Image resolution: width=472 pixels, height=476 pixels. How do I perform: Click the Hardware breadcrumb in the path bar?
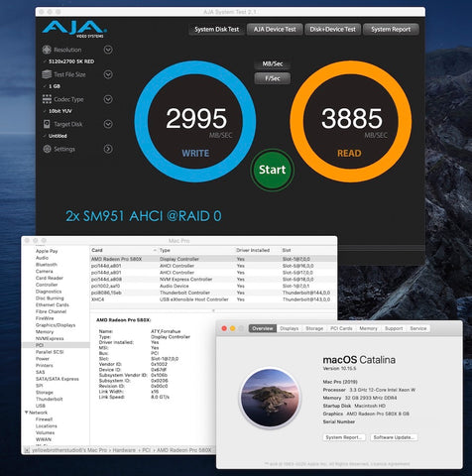[124, 450]
